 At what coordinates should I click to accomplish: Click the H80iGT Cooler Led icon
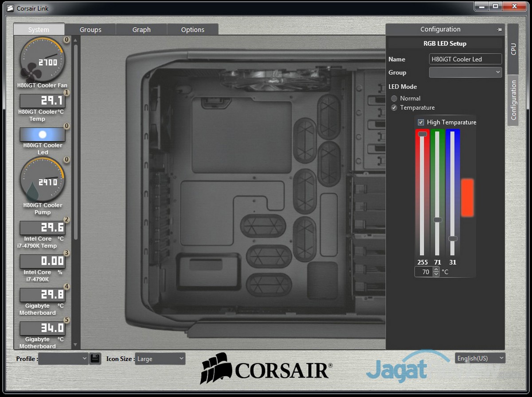point(43,134)
